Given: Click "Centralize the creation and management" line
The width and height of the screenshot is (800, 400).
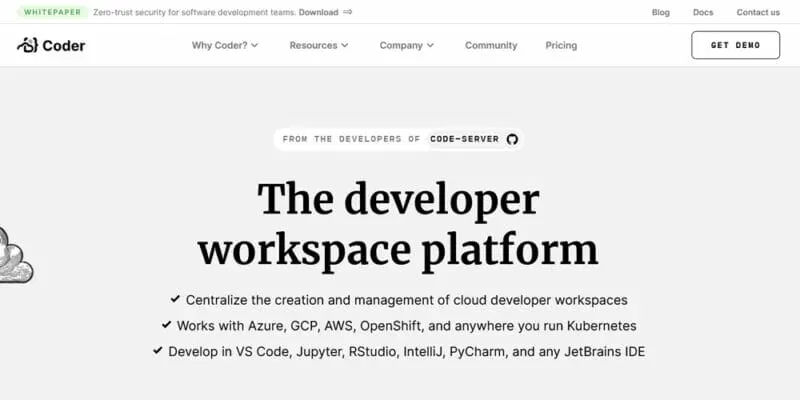Looking at the screenshot, I should (x=407, y=300).
